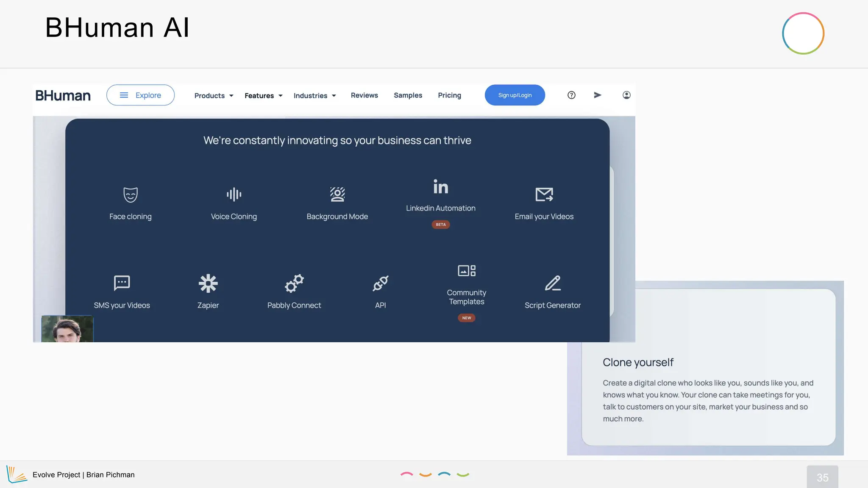
Task: Open the help question mark icon
Action: click(571, 95)
